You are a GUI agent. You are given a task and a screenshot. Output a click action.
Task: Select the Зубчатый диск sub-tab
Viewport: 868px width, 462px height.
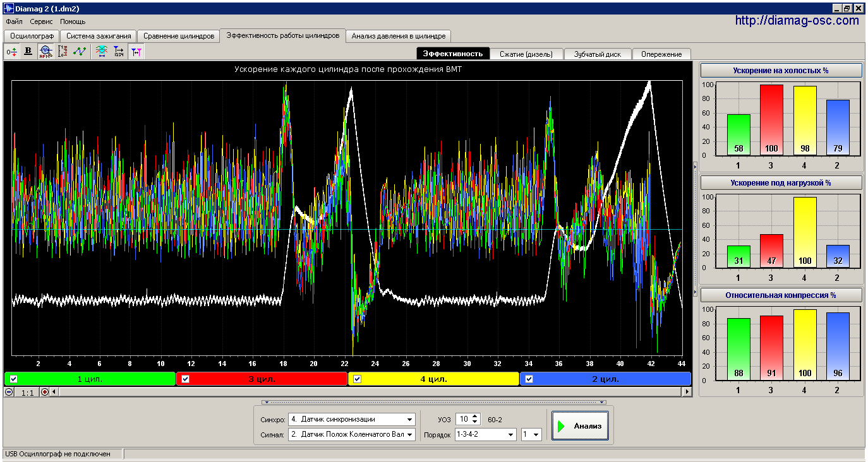pyautogui.click(x=598, y=54)
